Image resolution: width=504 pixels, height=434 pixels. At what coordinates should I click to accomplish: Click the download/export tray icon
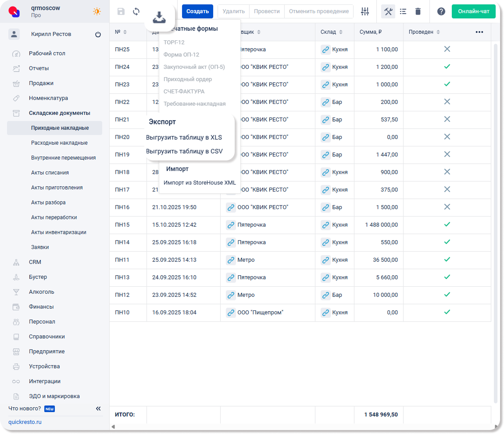click(x=159, y=18)
